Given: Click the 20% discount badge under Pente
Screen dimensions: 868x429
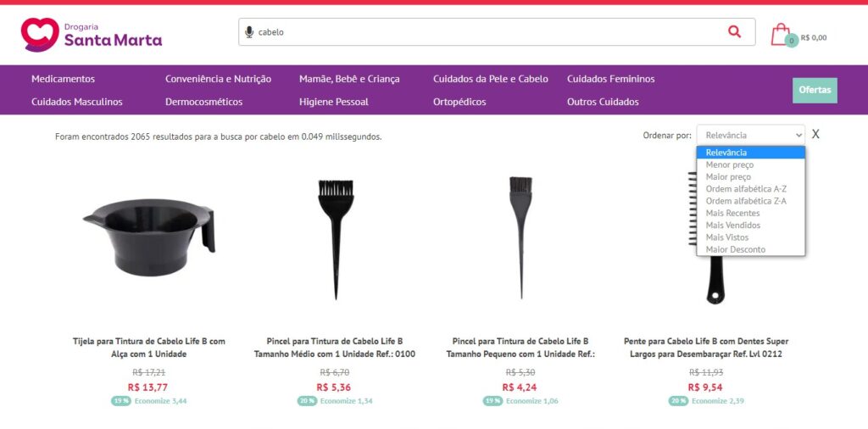Looking at the screenshot, I should click(678, 401).
